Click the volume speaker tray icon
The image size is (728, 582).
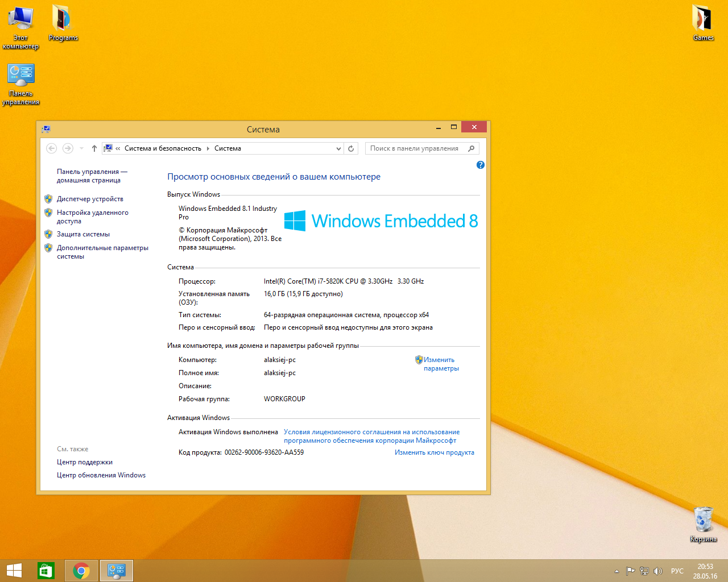coord(658,571)
